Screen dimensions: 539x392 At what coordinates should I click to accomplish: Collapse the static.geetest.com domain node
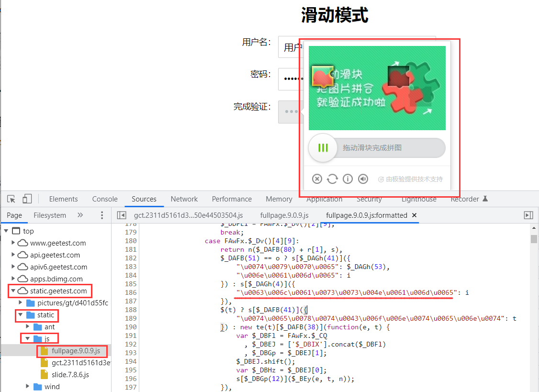coord(13,291)
